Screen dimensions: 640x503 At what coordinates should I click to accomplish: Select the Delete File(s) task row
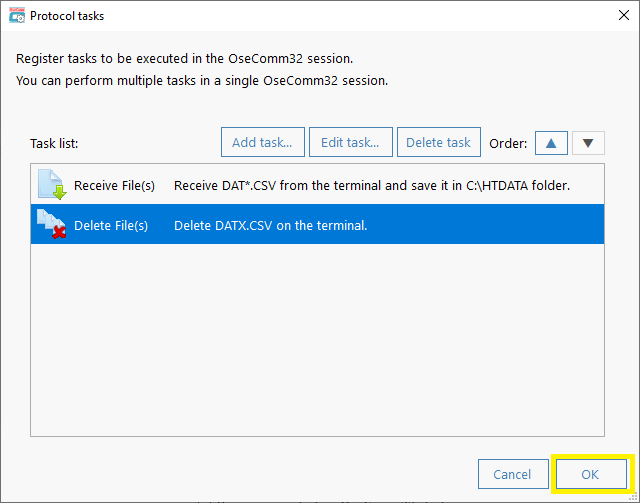coord(317,225)
